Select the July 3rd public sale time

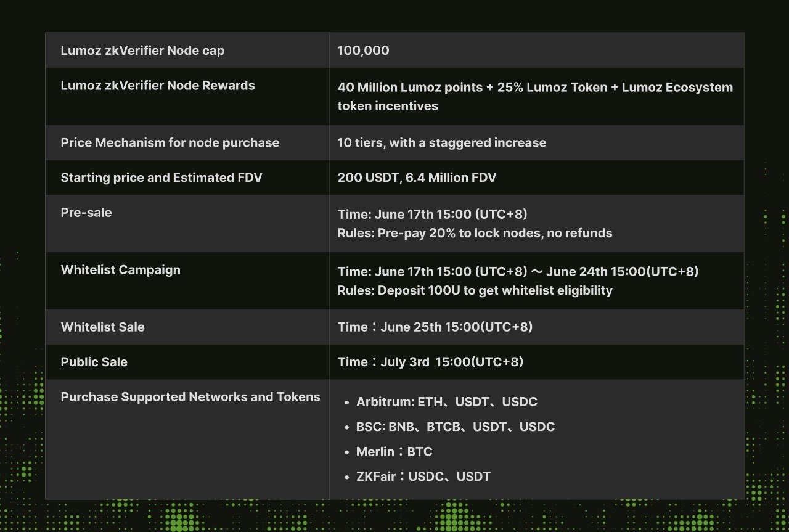tap(430, 362)
